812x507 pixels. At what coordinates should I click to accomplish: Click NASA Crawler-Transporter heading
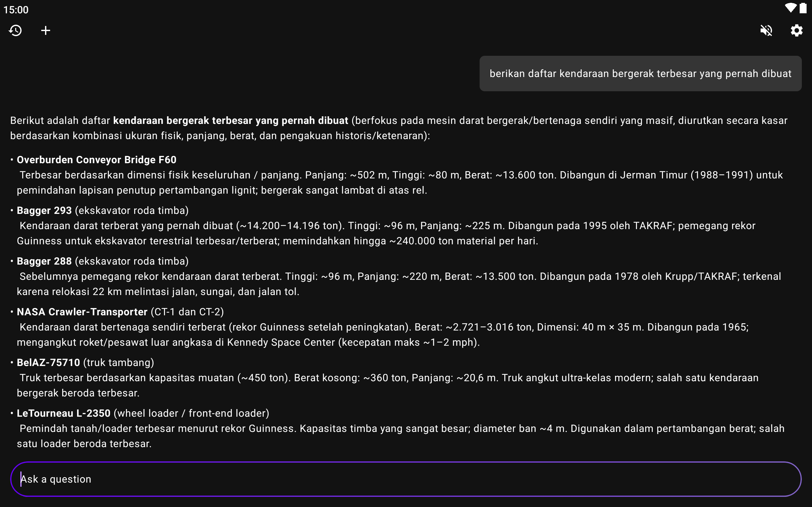click(82, 312)
